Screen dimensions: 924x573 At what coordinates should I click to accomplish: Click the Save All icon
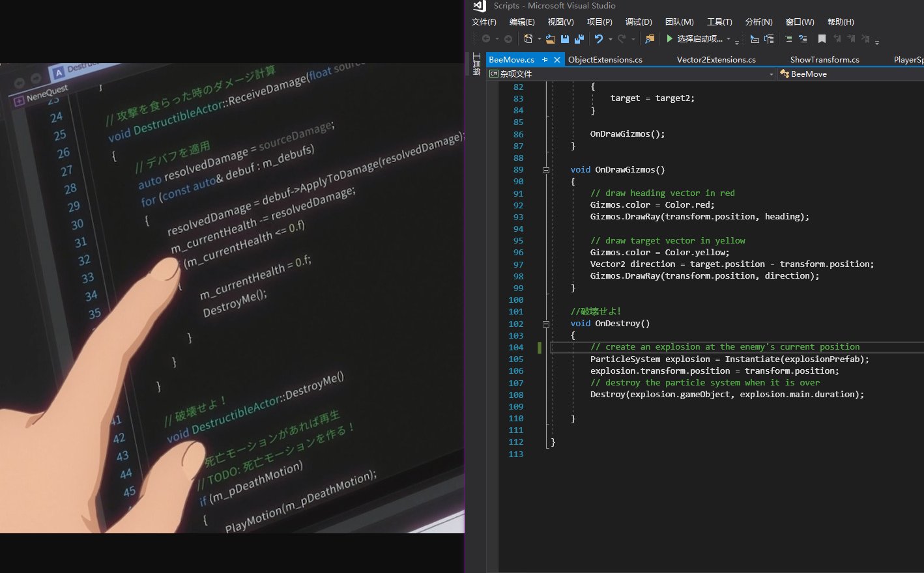579,39
